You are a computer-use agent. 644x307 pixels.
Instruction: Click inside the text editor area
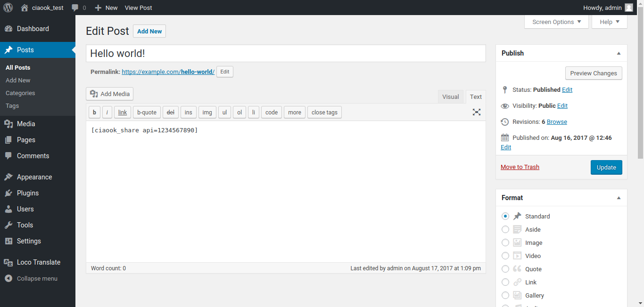click(x=286, y=191)
